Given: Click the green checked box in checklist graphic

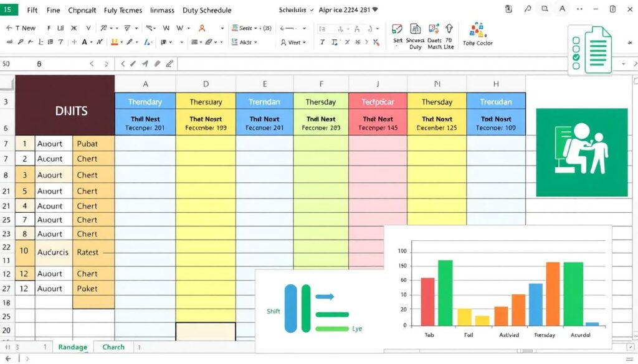Looking at the screenshot, I should pos(576,57).
